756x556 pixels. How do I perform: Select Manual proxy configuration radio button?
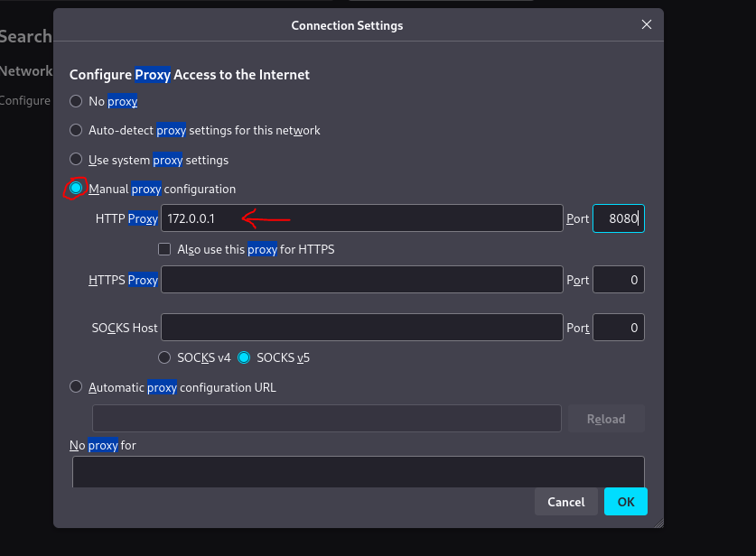(x=77, y=189)
